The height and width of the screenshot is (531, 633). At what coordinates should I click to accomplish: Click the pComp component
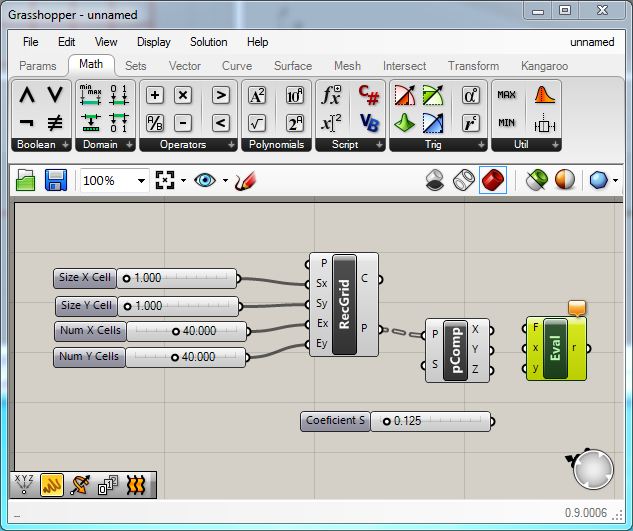point(455,350)
